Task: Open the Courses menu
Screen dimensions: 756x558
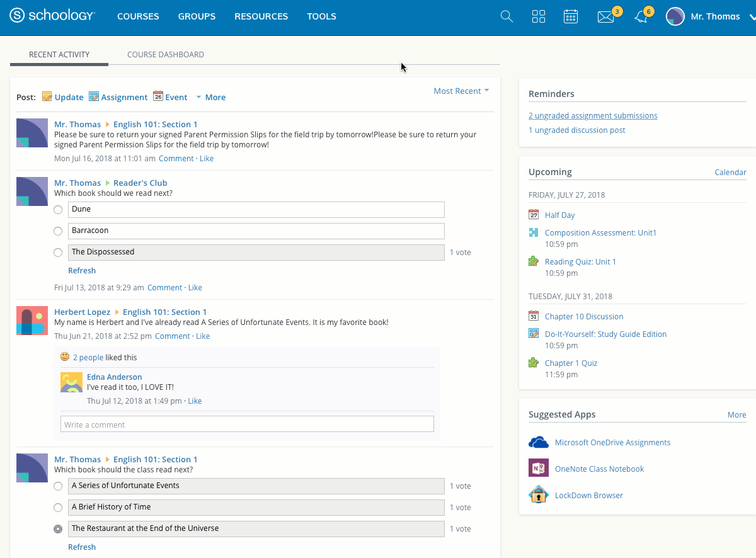Action: point(138,16)
